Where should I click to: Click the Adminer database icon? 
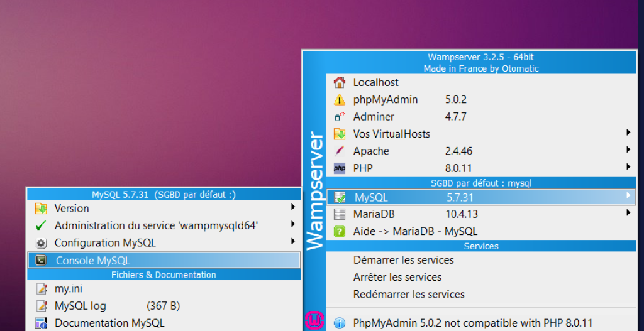pyautogui.click(x=340, y=117)
